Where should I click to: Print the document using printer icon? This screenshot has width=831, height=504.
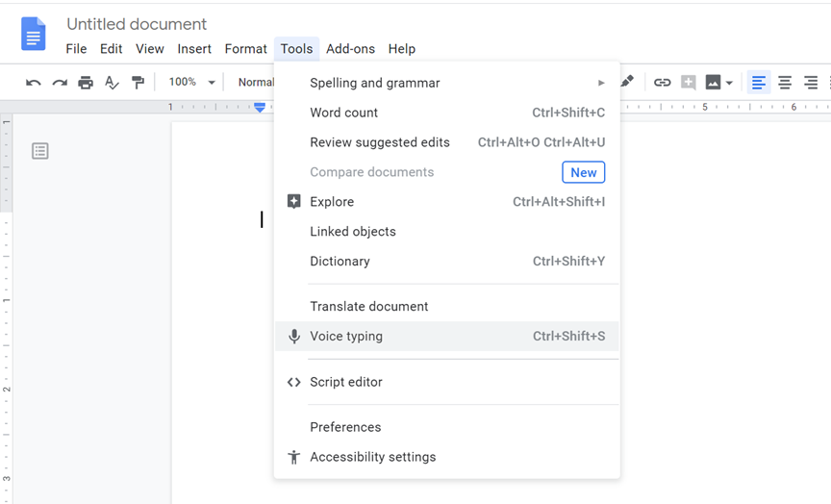click(86, 83)
